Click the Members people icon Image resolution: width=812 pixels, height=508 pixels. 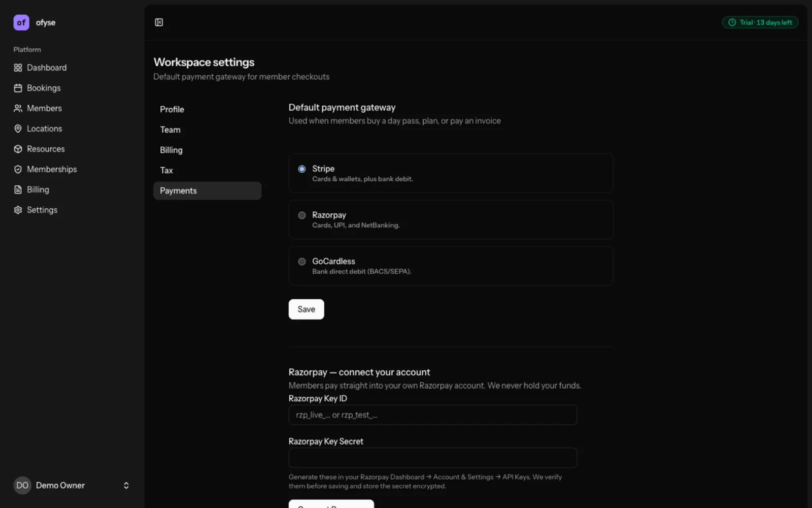coord(18,108)
